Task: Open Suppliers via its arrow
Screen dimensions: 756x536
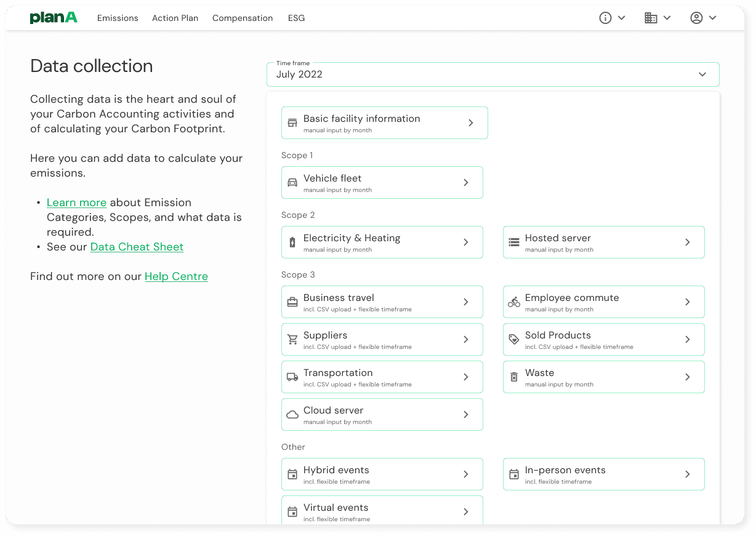Action: 466,340
